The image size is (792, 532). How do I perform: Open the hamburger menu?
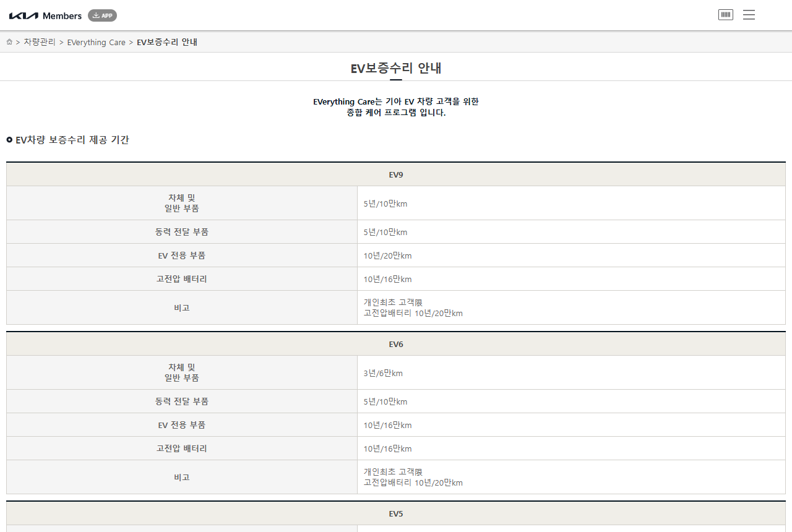pos(749,15)
